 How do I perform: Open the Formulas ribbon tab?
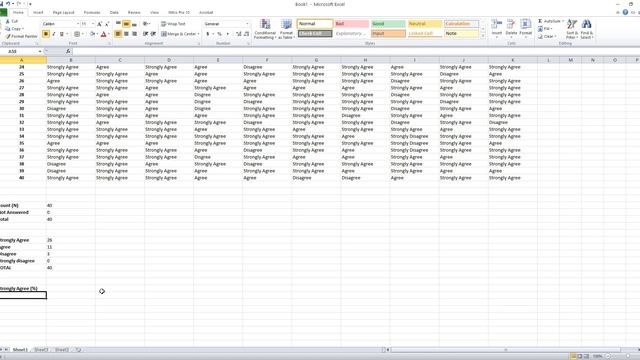92,13
